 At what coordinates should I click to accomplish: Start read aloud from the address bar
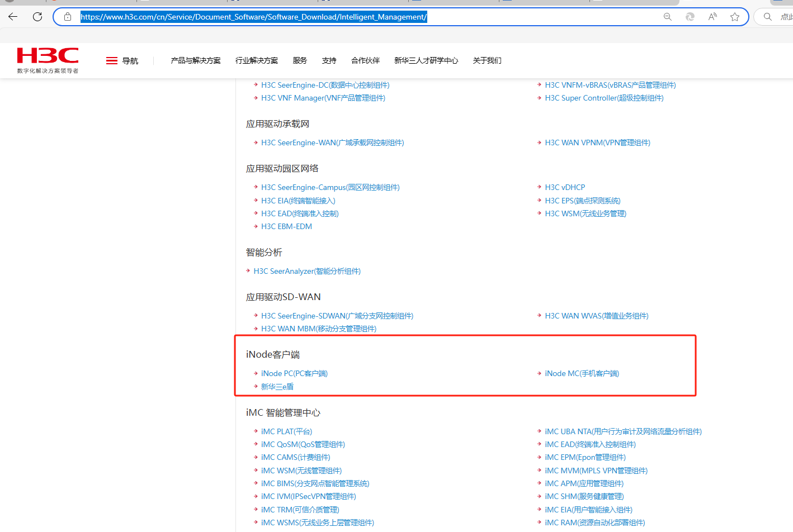(712, 17)
